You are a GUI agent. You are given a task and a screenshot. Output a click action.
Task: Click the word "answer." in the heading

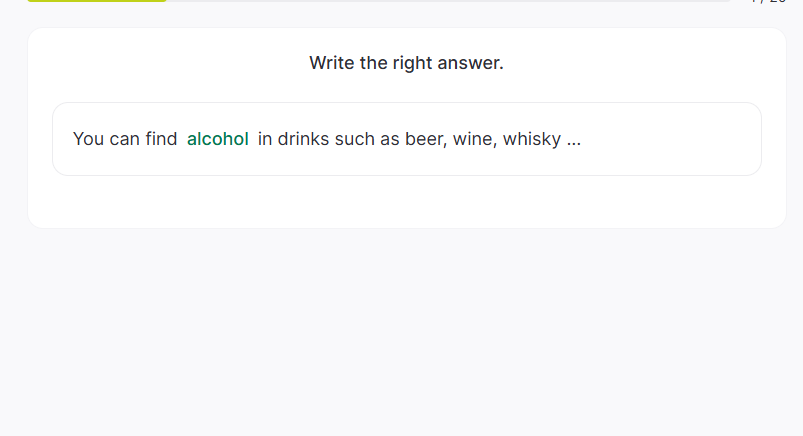[x=473, y=63]
